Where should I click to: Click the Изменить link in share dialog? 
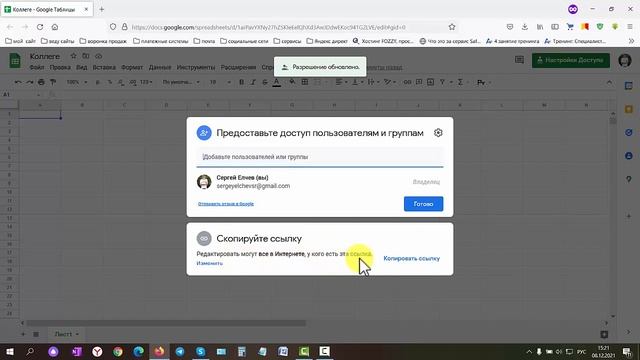pos(210,263)
